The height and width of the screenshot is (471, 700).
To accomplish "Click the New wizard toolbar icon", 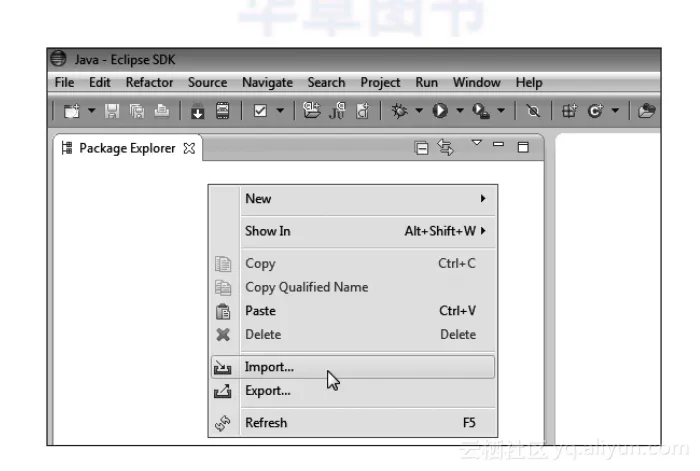I will (71, 111).
